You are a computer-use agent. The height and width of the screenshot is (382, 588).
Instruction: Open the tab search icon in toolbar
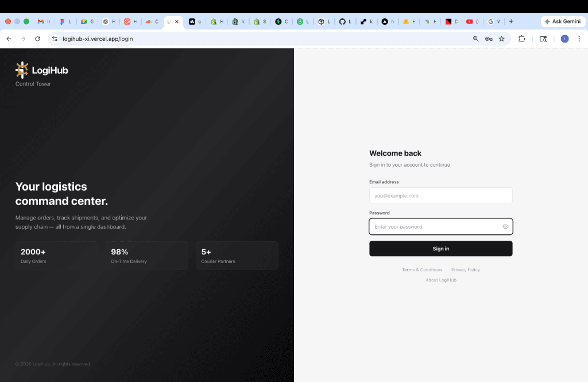click(x=543, y=38)
